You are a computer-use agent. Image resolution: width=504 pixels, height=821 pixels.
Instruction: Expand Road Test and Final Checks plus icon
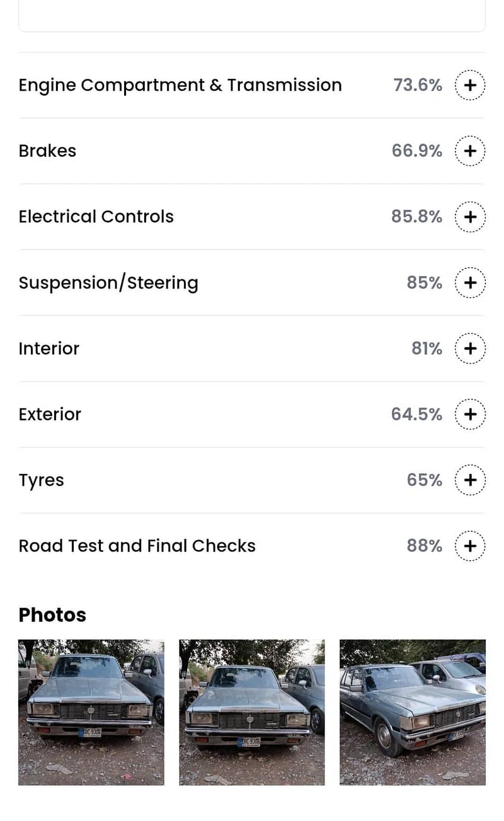pyautogui.click(x=470, y=546)
